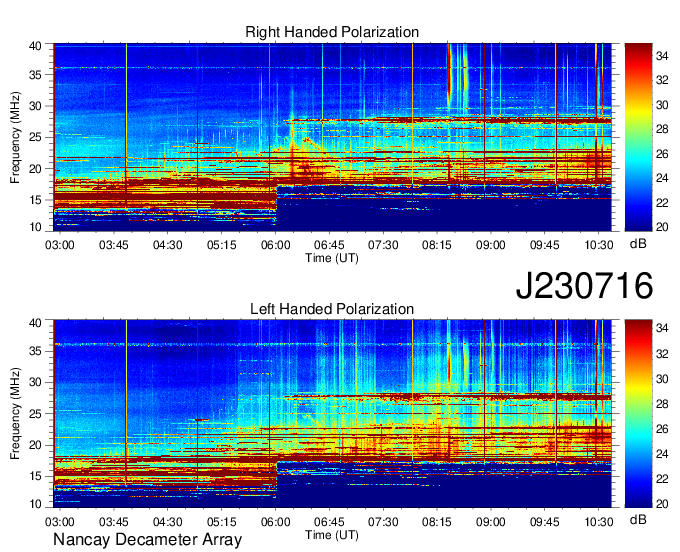The width and height of the screenshot is (680, 552).
Task: Click inside the Left Handed Polarization spectrogram
Action: 332,414
